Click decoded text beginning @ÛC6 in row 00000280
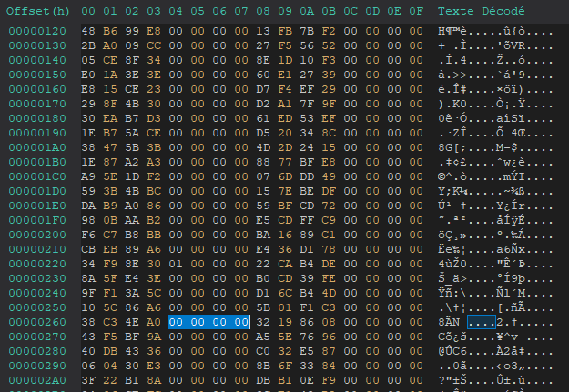 [495, 351]
